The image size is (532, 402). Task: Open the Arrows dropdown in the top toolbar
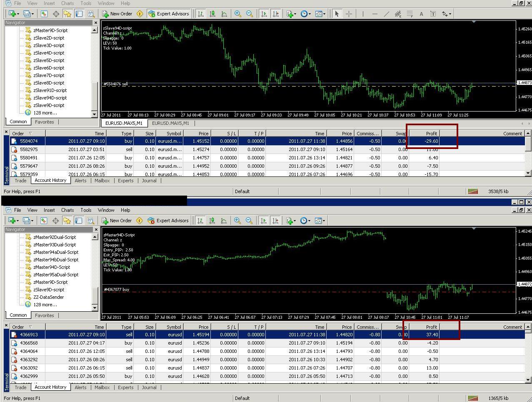(447, 14)
